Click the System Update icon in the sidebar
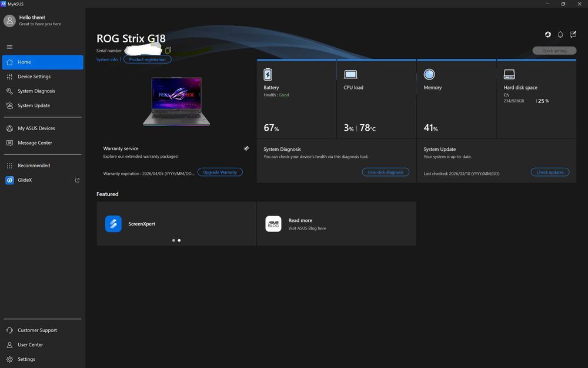The width and height of the screenshot is (588, 368). (x=10, y=106)
